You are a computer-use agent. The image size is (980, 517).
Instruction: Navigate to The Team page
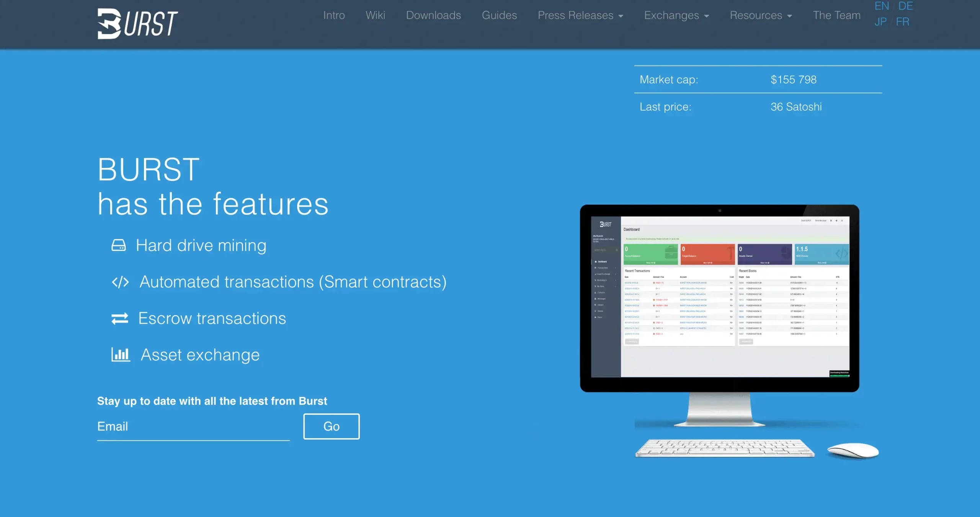click(x=837, y=14)
